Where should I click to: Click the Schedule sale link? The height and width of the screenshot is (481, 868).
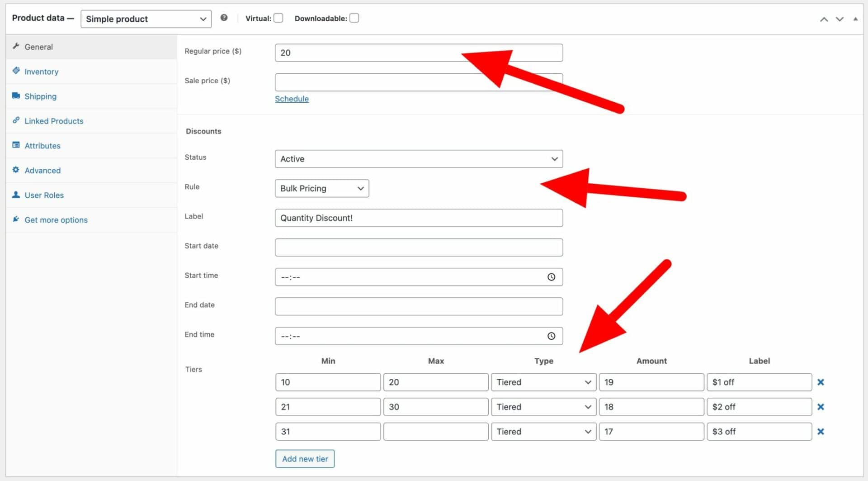point(292,99)
